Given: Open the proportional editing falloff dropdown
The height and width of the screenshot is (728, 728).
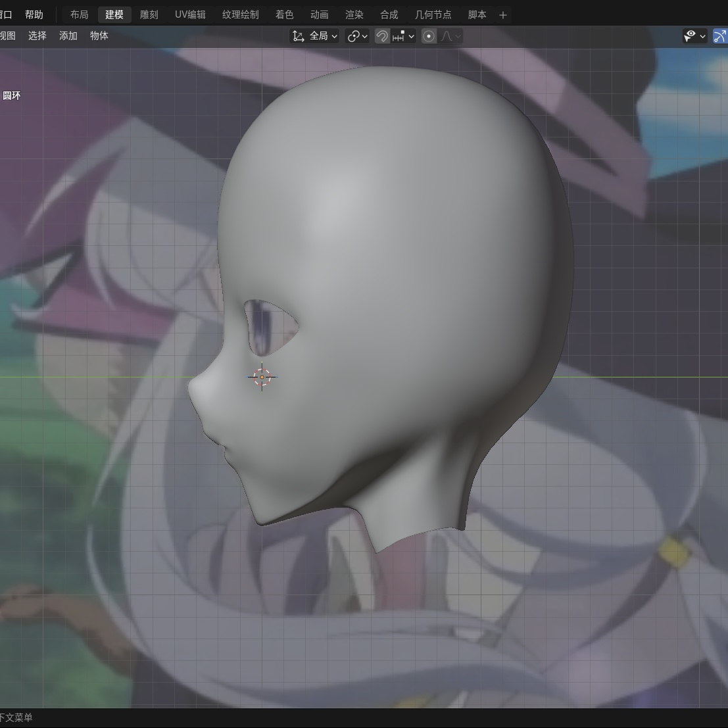Looking at the screenshot, I should coord(450,36).
